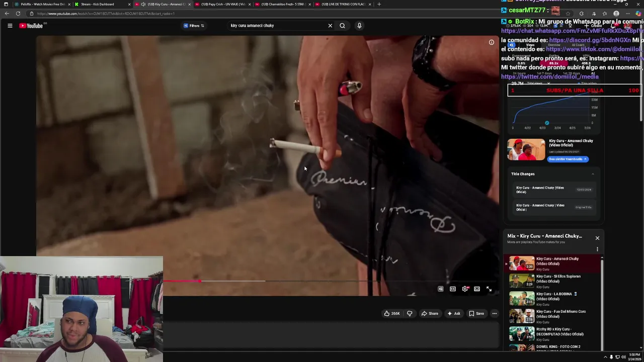Image resolution: width=644 pixels, height=362 pixels.
Task: Dislike the video with thumbs down
Action: tap(410, 314)
